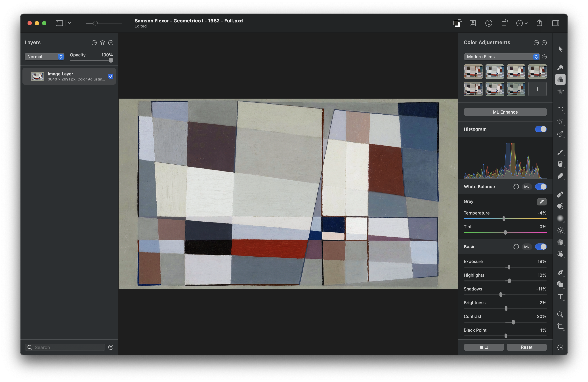588x382 pixels.
Task: Click the zoom in plus button
Action: [127, 23]
